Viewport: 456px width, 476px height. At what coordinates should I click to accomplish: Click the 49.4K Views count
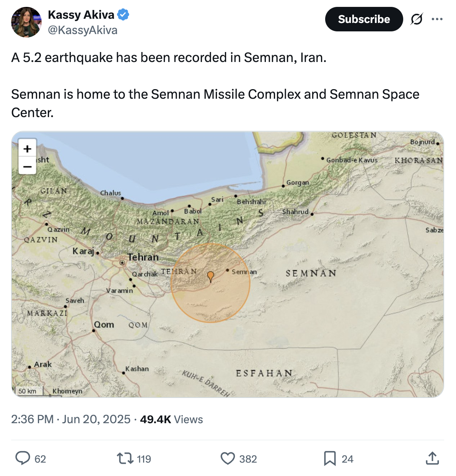tap(171, 419)
